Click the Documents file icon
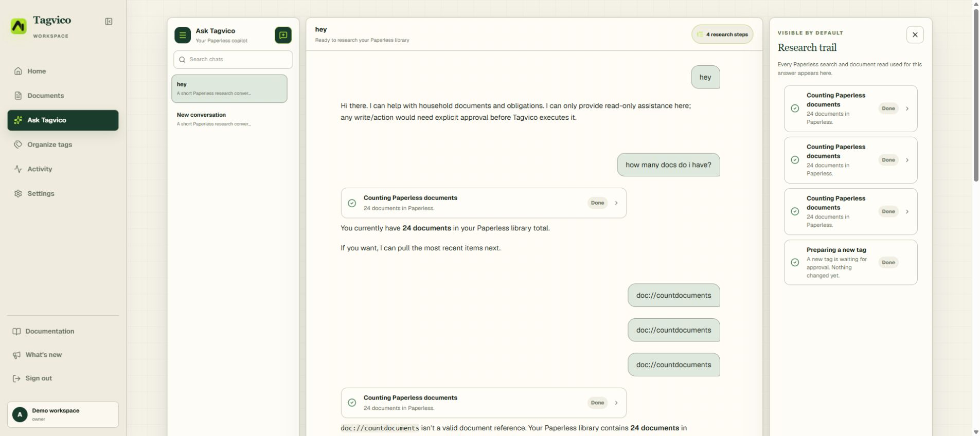Screen dimensions: 980x436 point(18,96)
